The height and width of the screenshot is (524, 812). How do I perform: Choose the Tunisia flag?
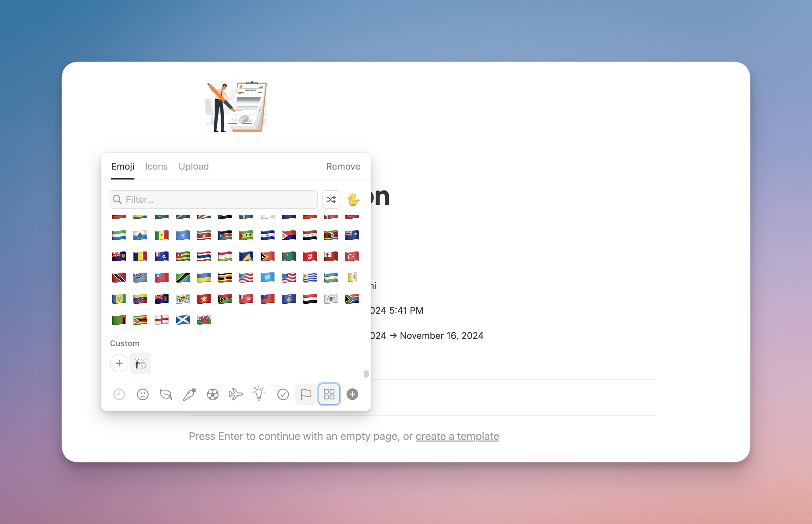[x=310, y=256]
